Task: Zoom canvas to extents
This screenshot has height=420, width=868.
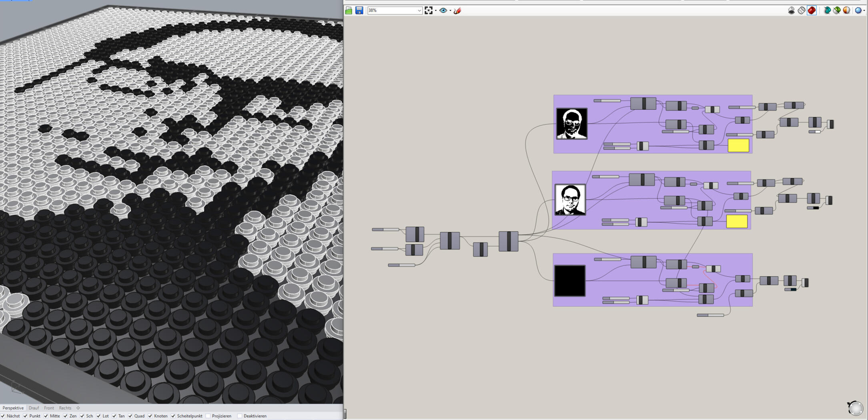Action: [429, 10]
